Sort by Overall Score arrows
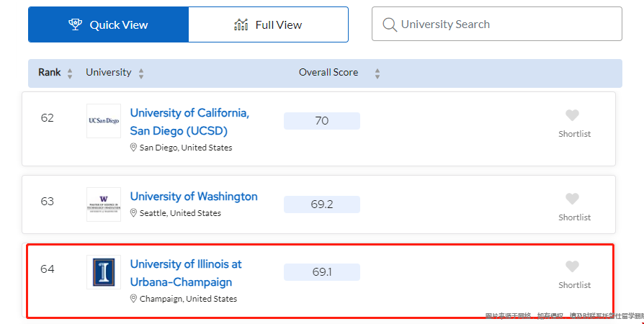The image size is (644, 324). [x=377, y=73]
